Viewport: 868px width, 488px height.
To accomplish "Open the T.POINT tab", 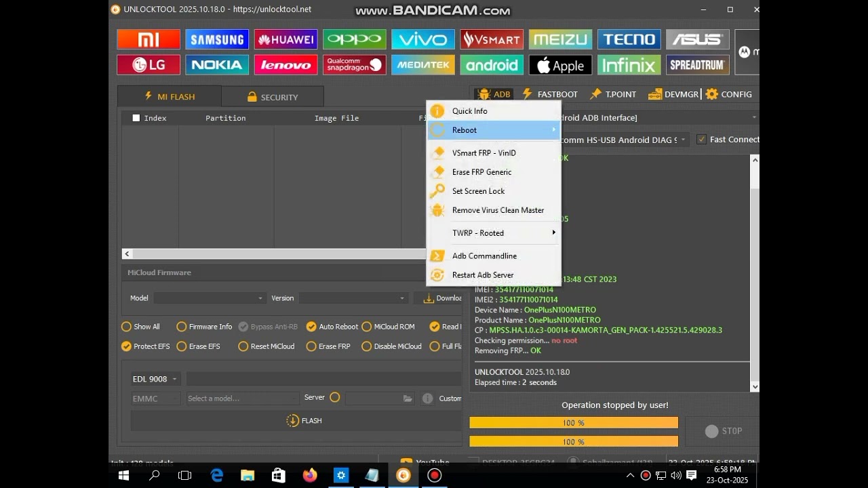I will 613,94.
